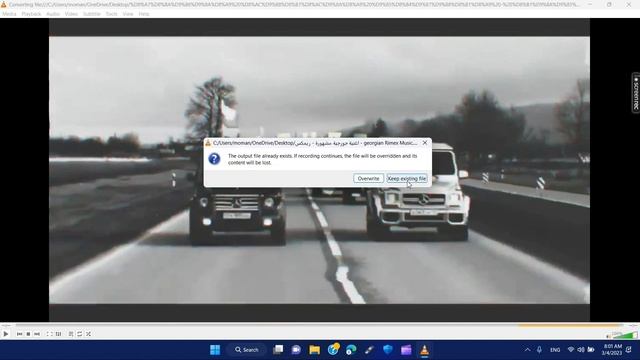Viewport: 640px width, 360px height.
Task: Open the system volume tray icon
Action: point(581,350)
